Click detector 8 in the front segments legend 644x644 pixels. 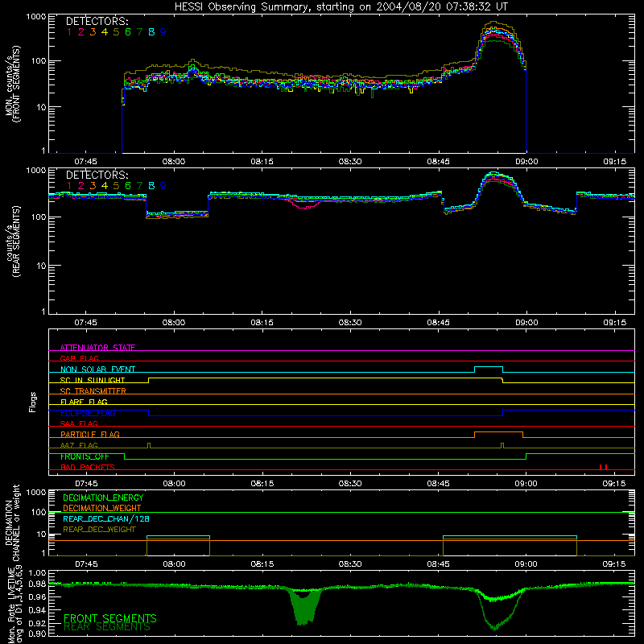(x=151, y=32)
